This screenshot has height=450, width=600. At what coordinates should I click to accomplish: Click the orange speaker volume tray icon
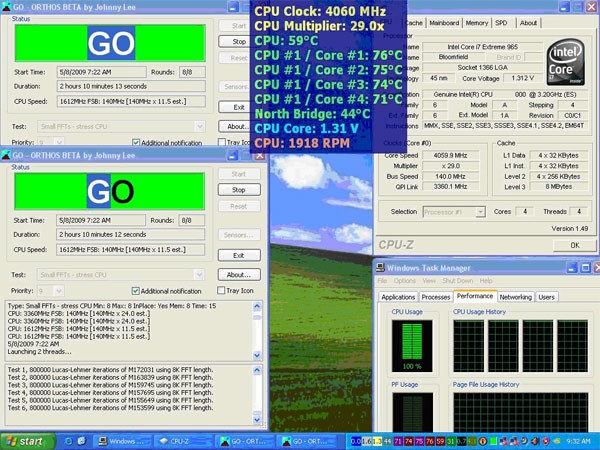pyautogui.click(x=535, y=442)
